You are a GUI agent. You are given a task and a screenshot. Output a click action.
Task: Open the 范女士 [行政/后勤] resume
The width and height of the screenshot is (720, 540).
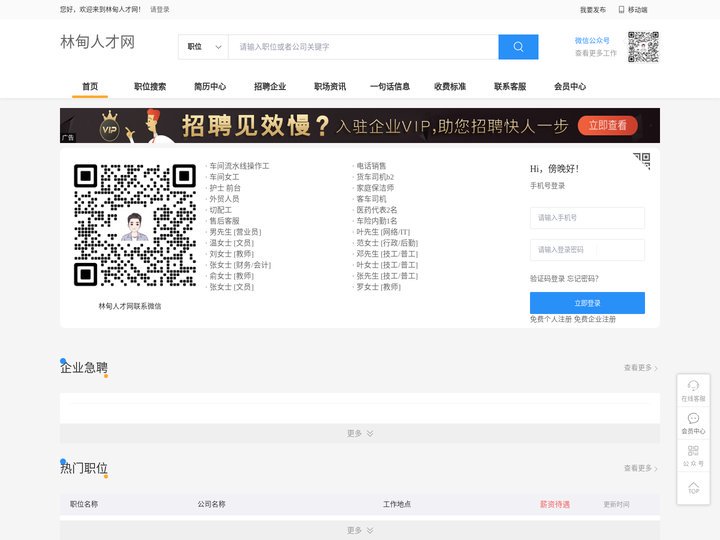[387, 243]
